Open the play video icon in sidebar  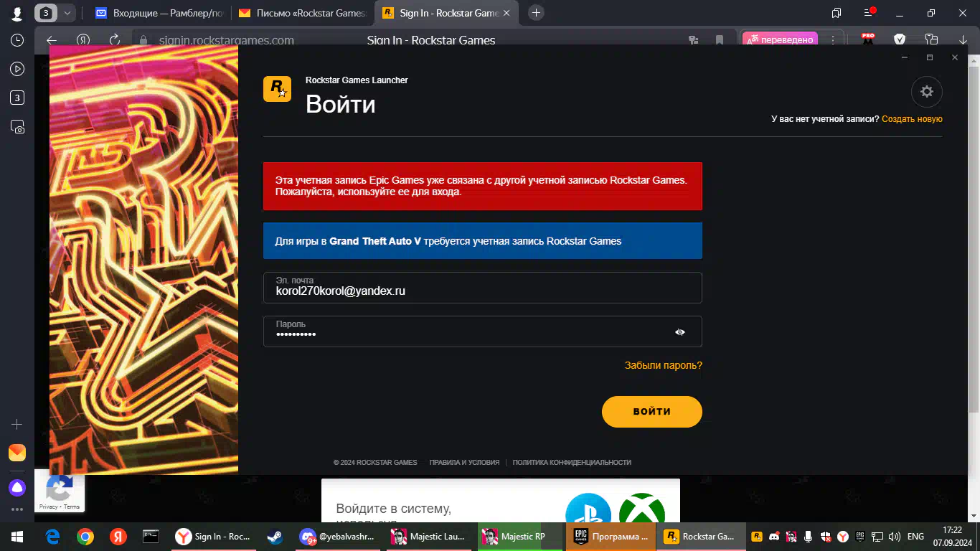[17, 70]
